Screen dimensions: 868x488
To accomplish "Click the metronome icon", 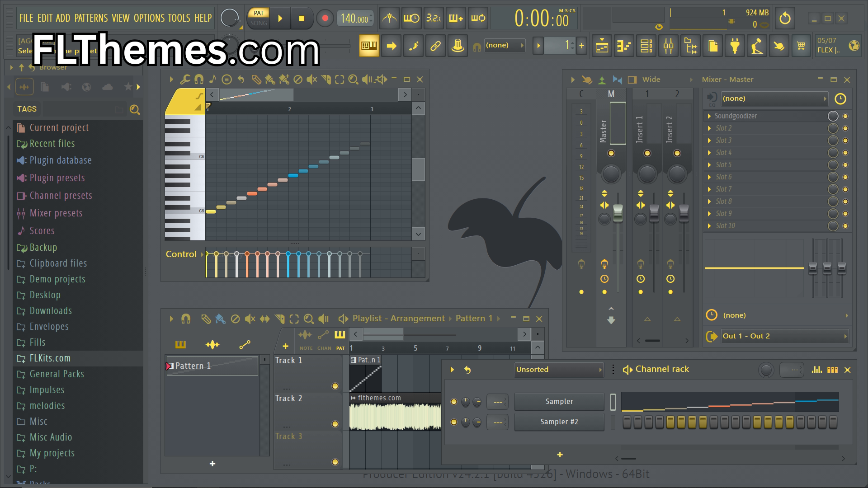I will click(389, 19).
